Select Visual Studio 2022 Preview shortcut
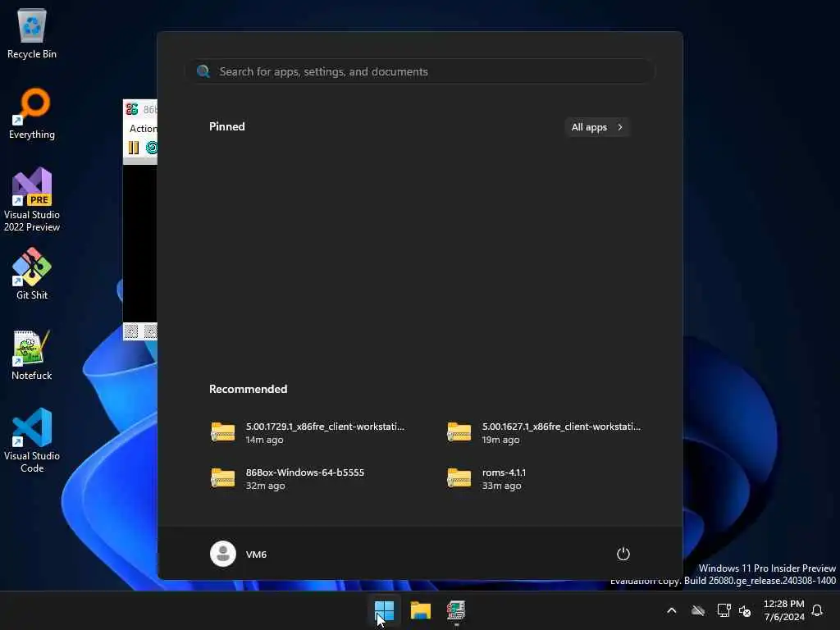840x630 pixels. pos(32,200)
